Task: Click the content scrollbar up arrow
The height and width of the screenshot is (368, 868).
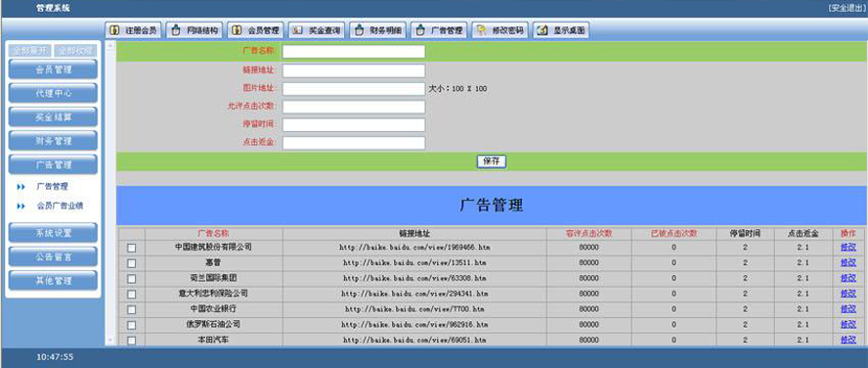Action: tap(110, 45)
